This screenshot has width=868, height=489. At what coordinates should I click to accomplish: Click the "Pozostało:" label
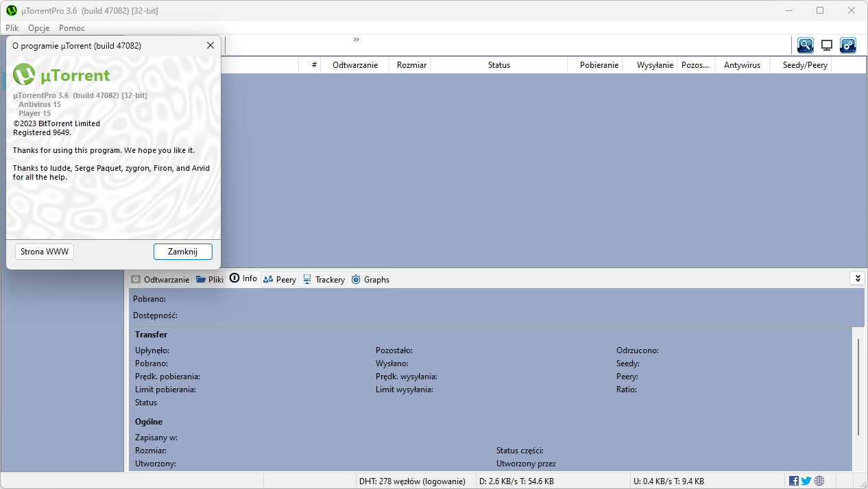(x=394, y=350)
